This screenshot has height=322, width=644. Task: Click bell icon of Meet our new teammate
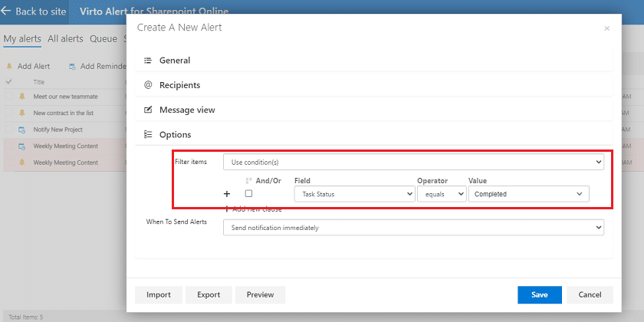click(x=21, y=97)
